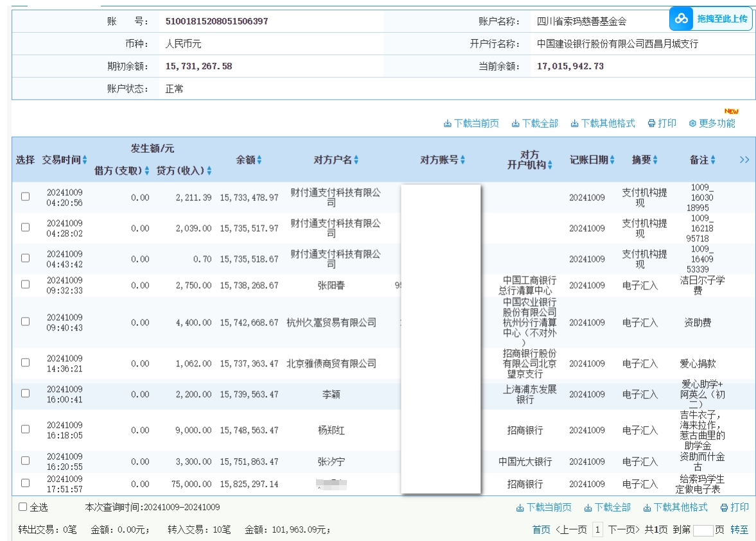Click the cloud upload icon
This screenshot has height=541, width=756.
(x=681, y=19)
